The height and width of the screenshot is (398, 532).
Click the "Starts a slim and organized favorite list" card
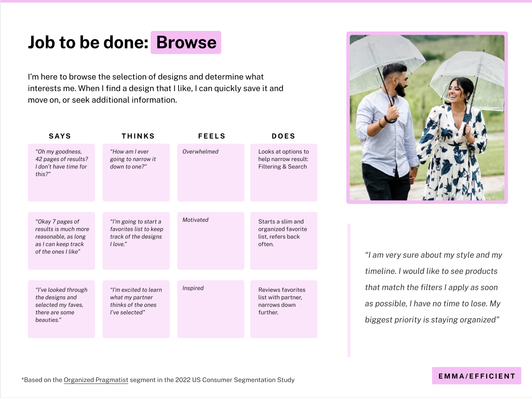tap(284, 241)
